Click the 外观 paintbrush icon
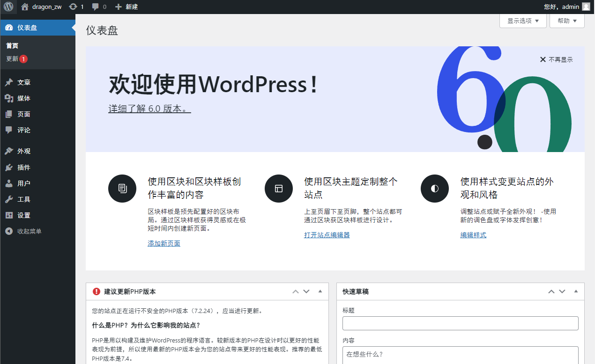The width and height of the screenshot is (595, 364). pyautogui.click(x=9, y=151)
